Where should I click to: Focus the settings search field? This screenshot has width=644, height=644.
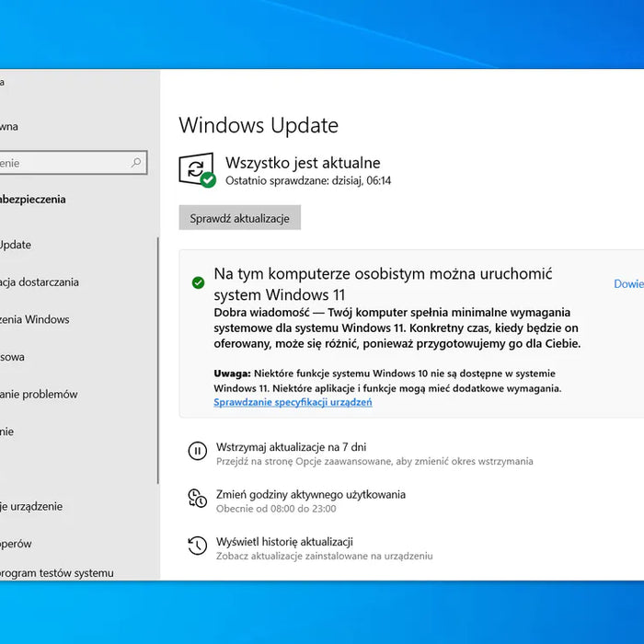pyautogui.click(x=72, y=163)
